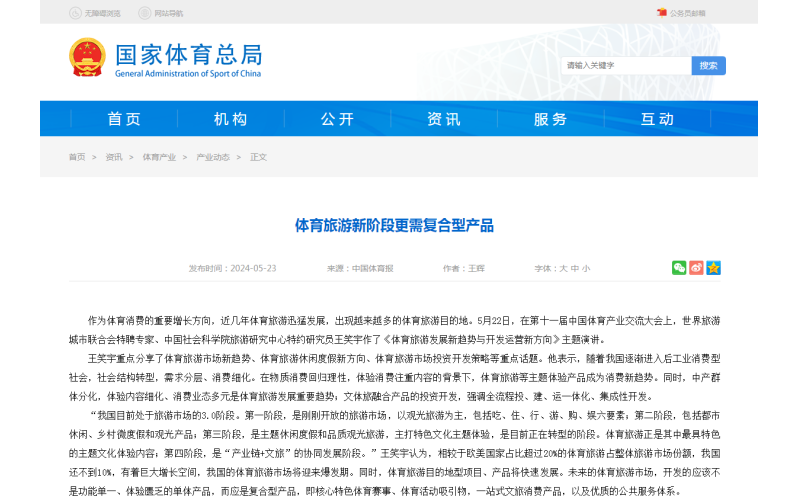Go to 体育产业 in breadcrumb

click(159, 157)
